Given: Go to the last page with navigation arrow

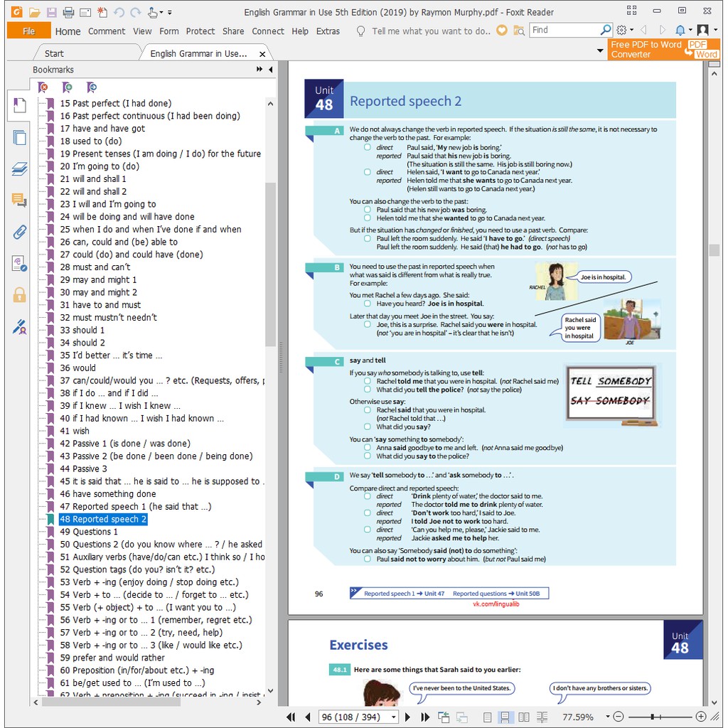Looking at the screenshot, I should click(425, 717).
